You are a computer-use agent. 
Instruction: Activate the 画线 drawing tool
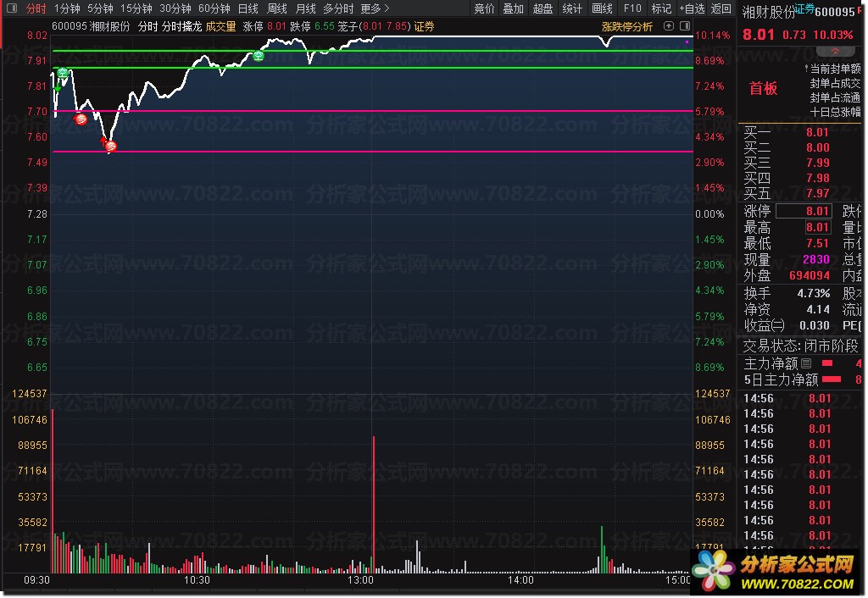tap(602, 8)
